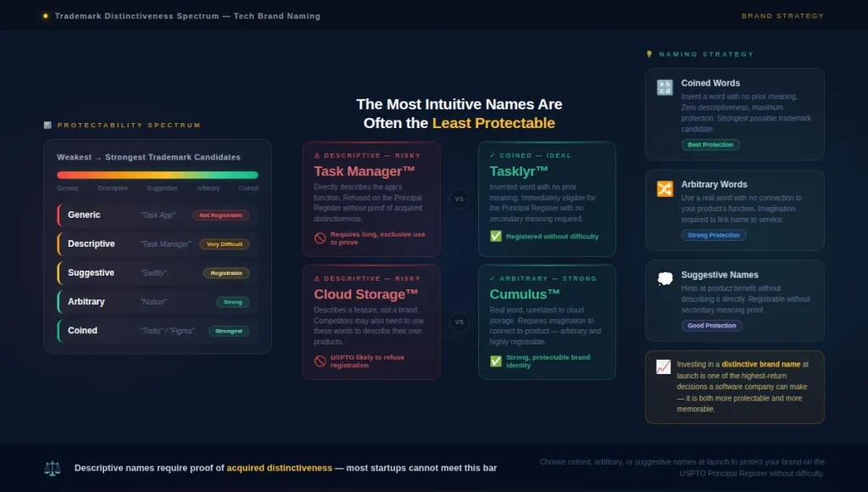868x492 pixels.
Task: Click the "Trello" / "Figma" example text
Action: coord(167,331)
